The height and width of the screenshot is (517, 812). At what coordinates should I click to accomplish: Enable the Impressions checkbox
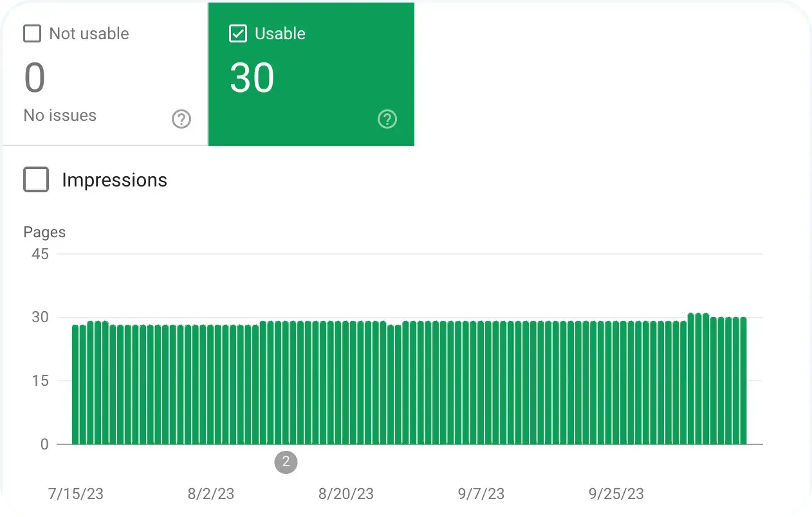pos(36,179)
